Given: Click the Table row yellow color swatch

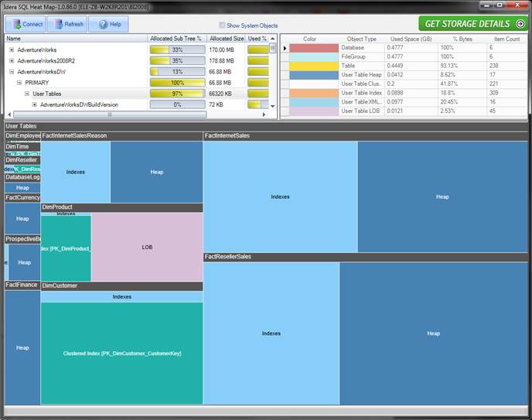Looking at the screenshot, I should tap(314, 66).
